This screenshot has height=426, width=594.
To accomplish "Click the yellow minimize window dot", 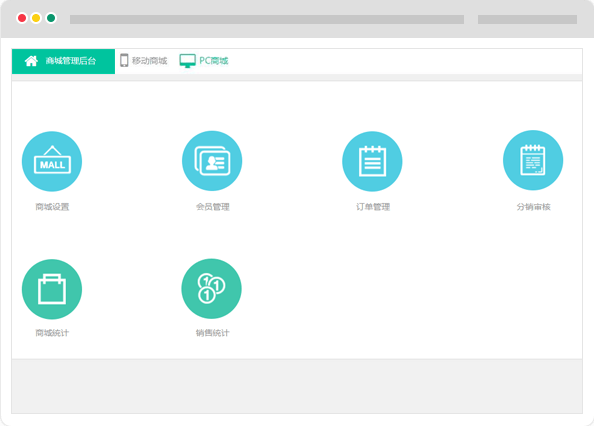I will pyautogui.click(x=36, y=18).
